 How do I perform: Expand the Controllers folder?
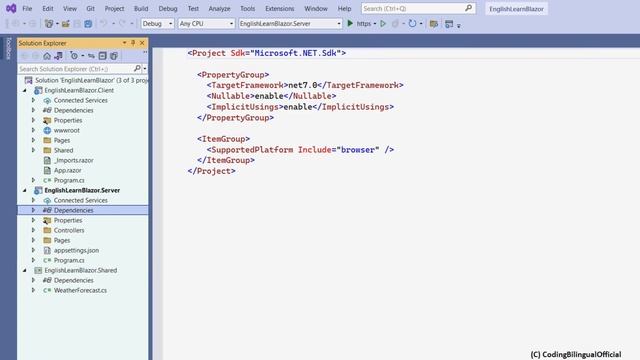coord(33,230)
